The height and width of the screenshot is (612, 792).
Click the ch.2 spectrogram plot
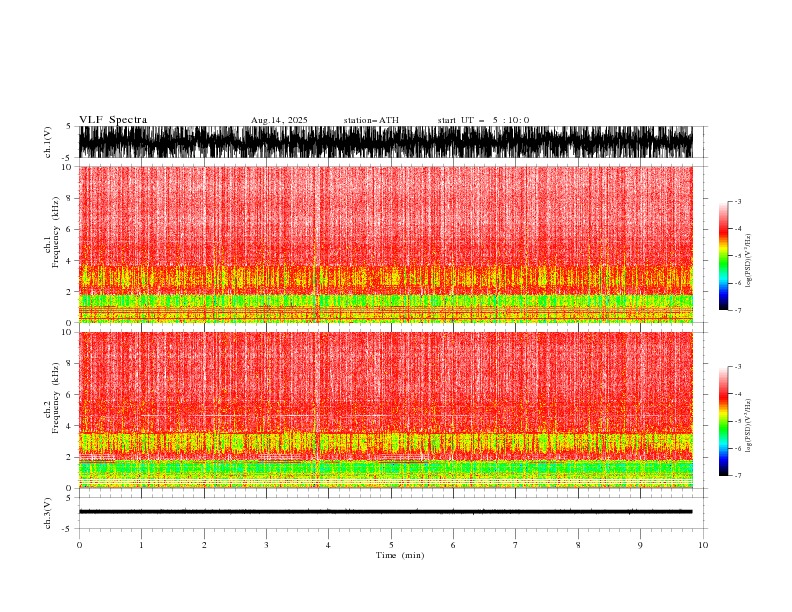point(385,410)
